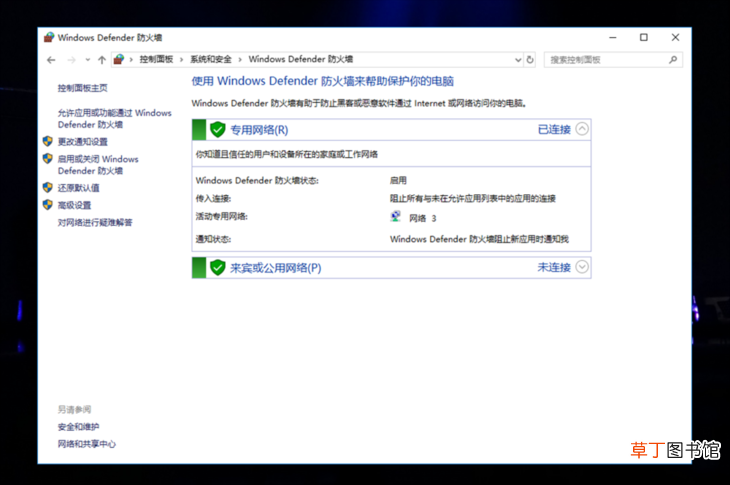Image resolution: width=730 pixels, height=485 pixels.
Task: Click the 未连接 status text
Action: click(554, 267)
